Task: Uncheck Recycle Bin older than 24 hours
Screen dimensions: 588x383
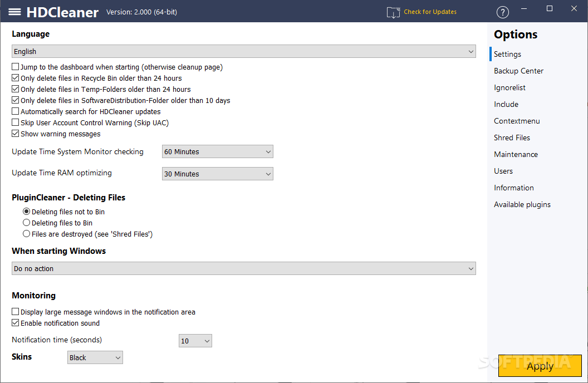Action: pos(16,78)
